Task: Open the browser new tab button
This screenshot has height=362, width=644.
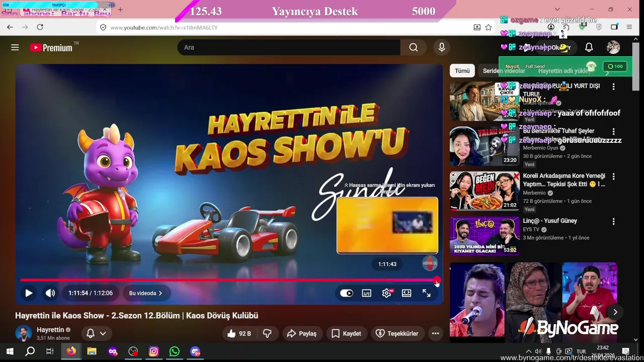Action: pos(120,10)
